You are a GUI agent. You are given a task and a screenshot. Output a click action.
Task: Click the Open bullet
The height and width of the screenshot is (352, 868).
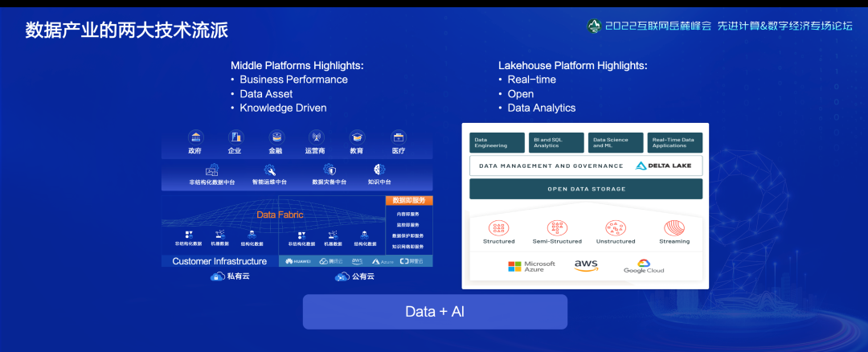(521, 94)
